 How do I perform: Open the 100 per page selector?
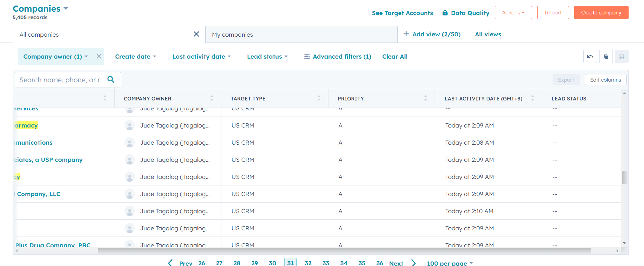pyautogui.click(x=450, y=263)
